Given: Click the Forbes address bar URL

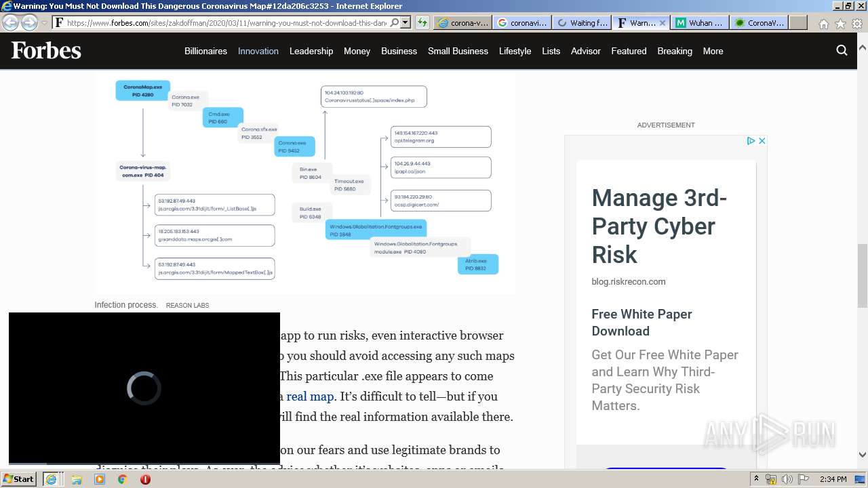Looking at the screenshot, I should point(226,22).
